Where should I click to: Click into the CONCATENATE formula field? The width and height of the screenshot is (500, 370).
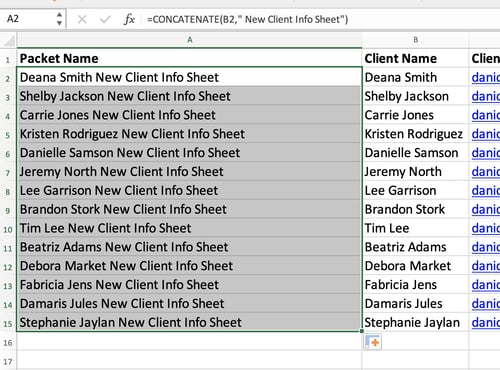[x=320, y=19]
